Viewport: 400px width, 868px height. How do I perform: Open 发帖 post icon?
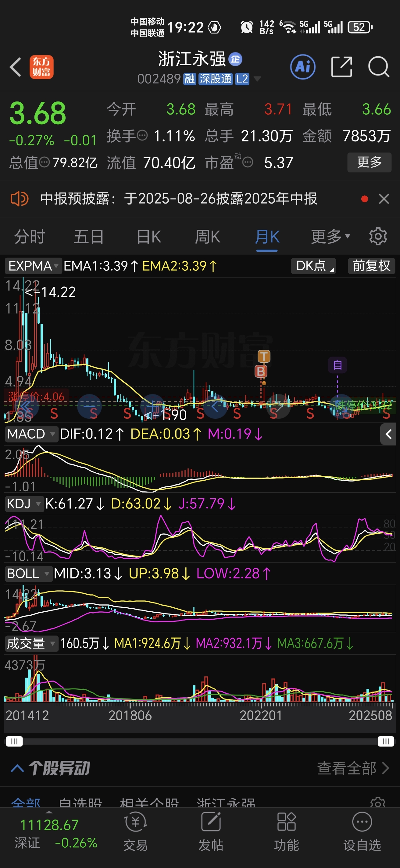pyautogui.click(x=211, y=832)
